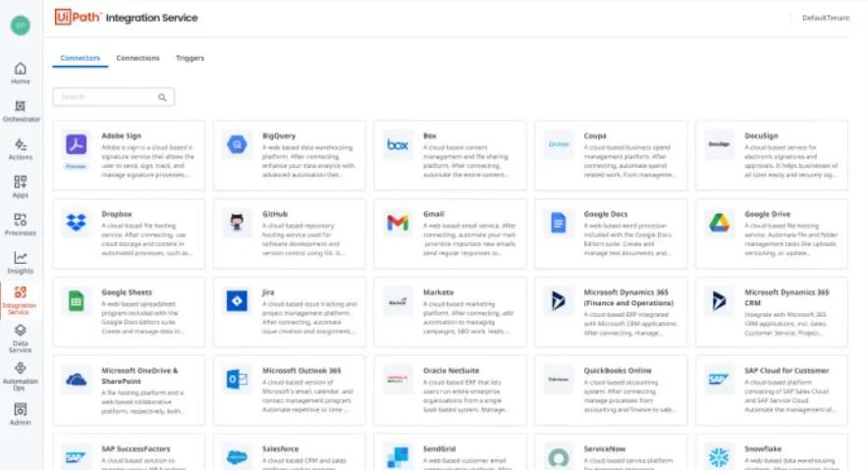
Task: Click the search magnifier icon
Action: [162, 97]
